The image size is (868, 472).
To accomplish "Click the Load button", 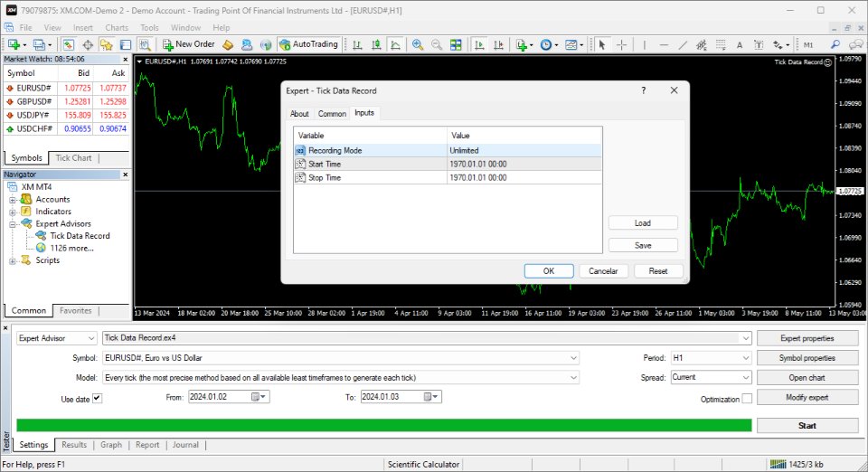I will pyautogui.click(x=643, y=223).
